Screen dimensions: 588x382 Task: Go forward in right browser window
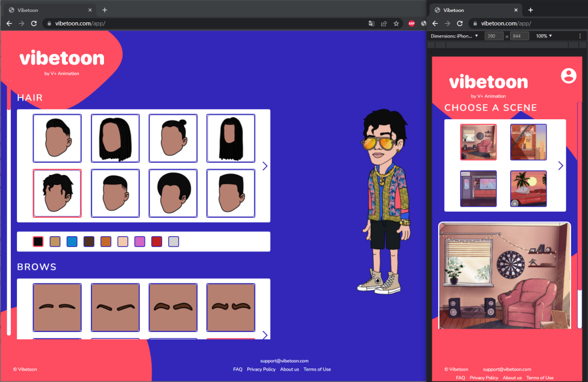pos(448,23)
